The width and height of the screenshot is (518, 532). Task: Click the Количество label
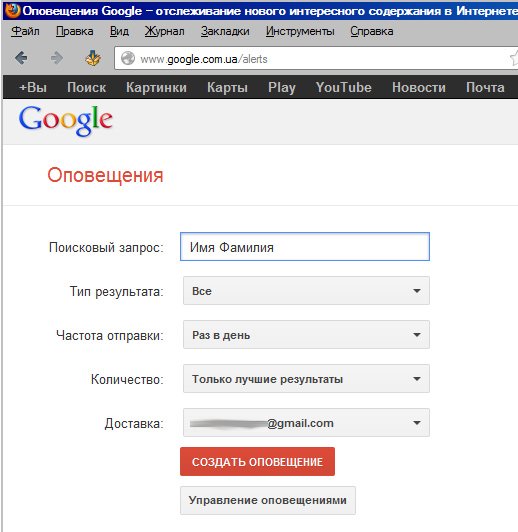click(127, 379)
